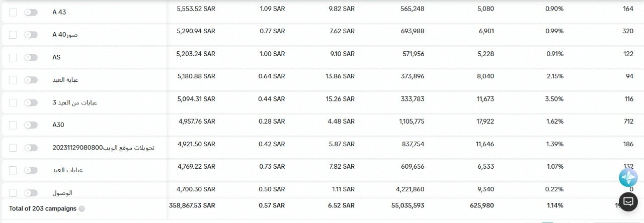This screenshot has height=223, width=644.
Task: Toggle the switch for عبايات من العيد 3
Action: [x=31, y=102]
